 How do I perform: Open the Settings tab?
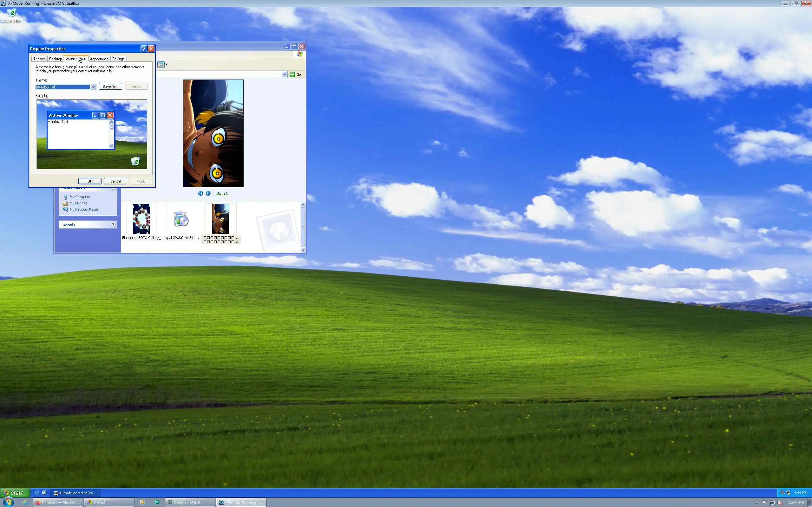tap(118, 59)
